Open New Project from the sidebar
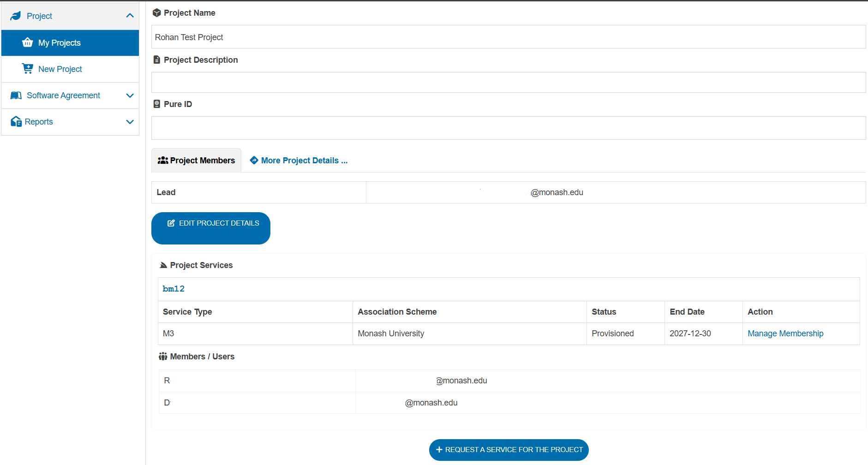 pyautogui.click(x=60, y=69)
